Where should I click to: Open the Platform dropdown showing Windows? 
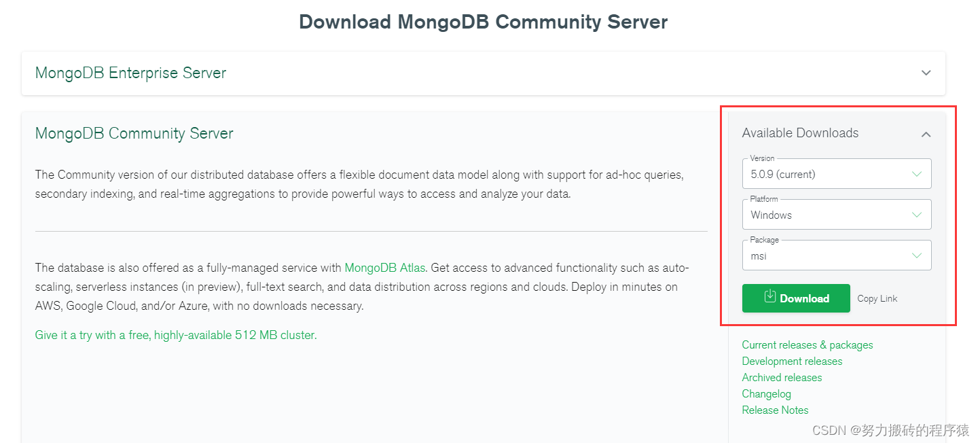(x=829, y=215)
